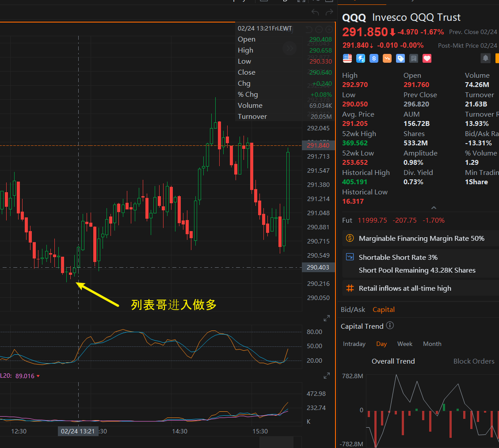This screenshot has height=448, width=499.
Task: Click the 292.970 High value
Action: [355, 85]
